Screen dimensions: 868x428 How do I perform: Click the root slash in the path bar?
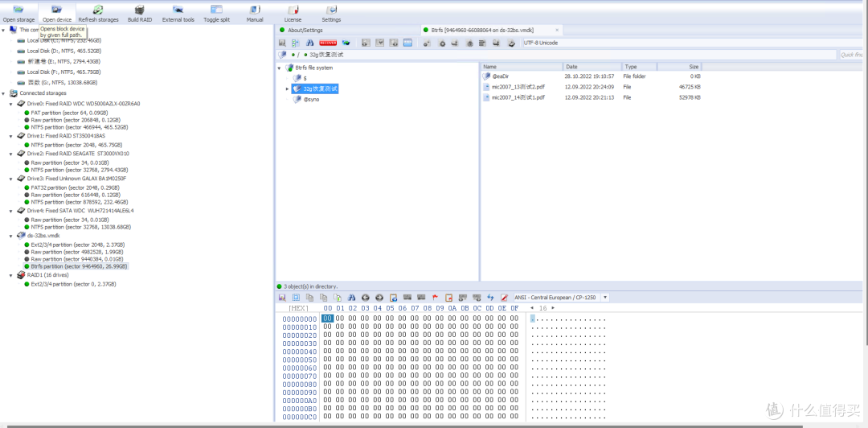tap(298, 55)
